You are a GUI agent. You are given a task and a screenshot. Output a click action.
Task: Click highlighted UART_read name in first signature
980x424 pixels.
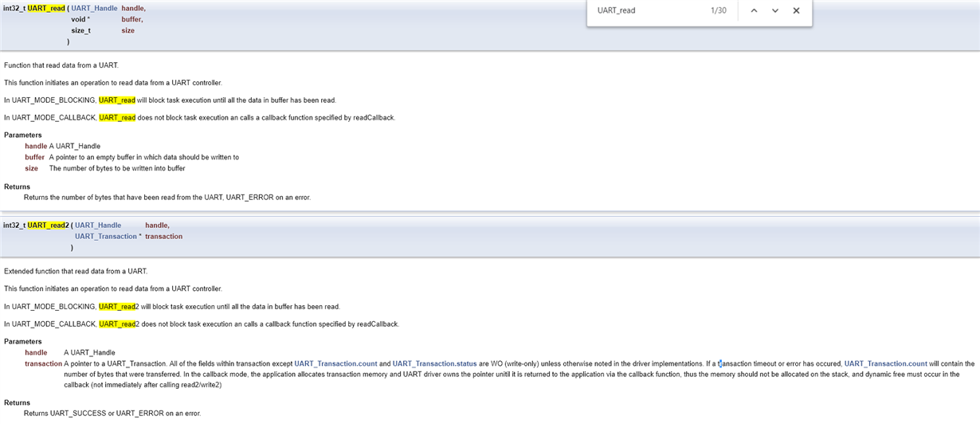coord(46,8)
